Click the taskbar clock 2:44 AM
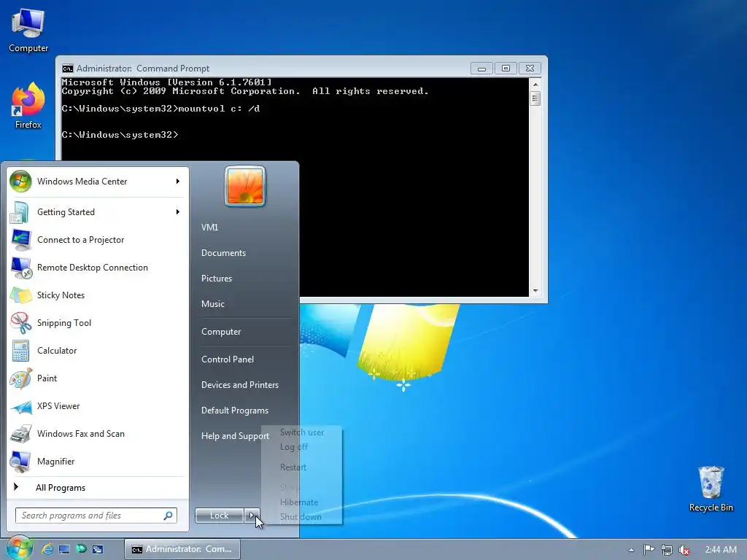 coord(720,550)
